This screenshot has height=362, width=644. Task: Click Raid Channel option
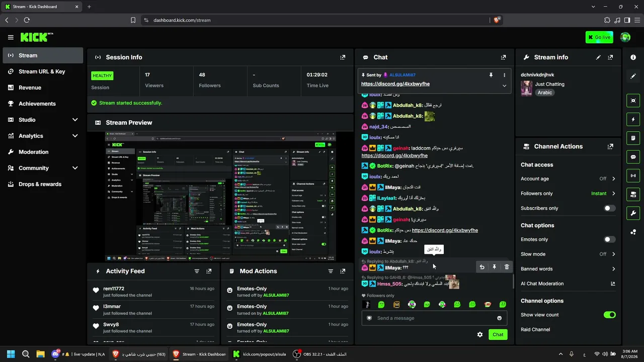point(535,330)
